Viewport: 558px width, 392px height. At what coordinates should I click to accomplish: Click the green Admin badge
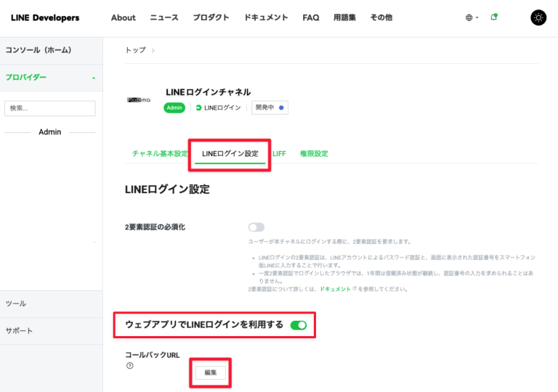click(174, 108)
